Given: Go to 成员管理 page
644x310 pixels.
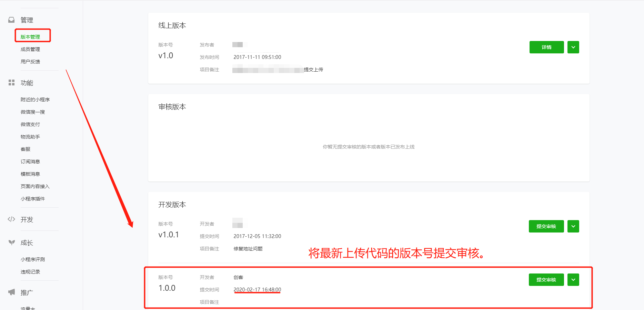Looking at the screenshot, I should pyautogui.click(x=30, y=49).
